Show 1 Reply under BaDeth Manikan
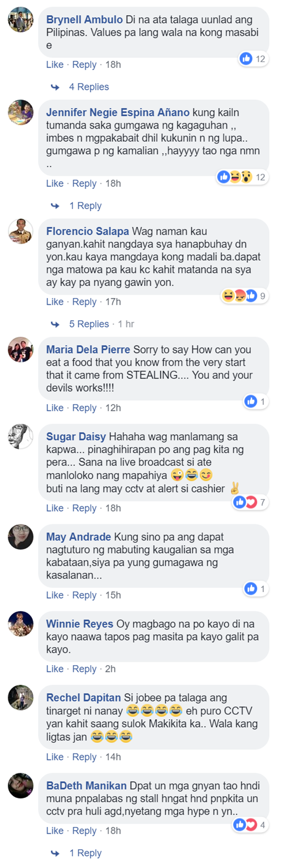Viewport: 287px width, 868px height. [85, 853]
